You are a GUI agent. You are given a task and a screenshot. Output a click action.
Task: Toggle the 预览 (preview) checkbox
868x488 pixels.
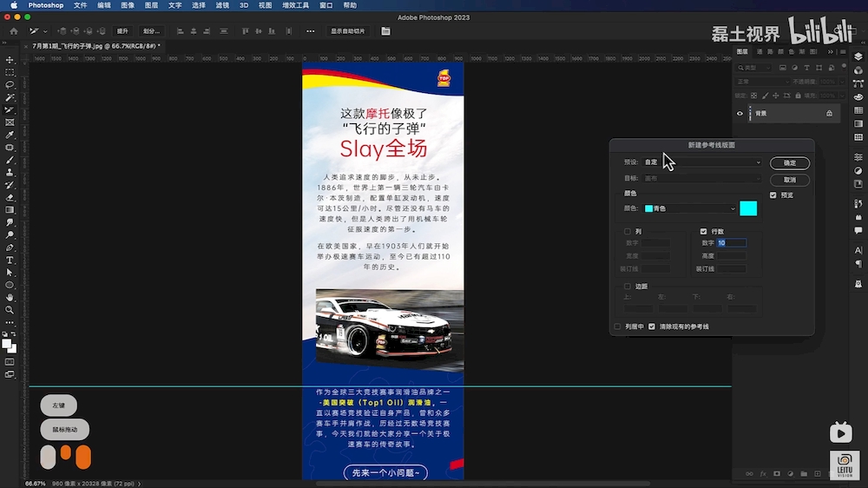[x=773, y=195]
